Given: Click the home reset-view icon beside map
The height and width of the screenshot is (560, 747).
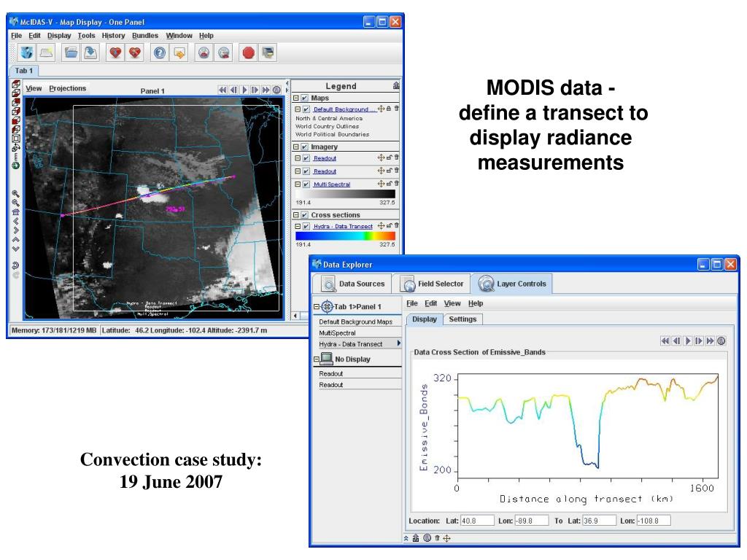Looking at the screenshot, I should (x=16, y=212).
